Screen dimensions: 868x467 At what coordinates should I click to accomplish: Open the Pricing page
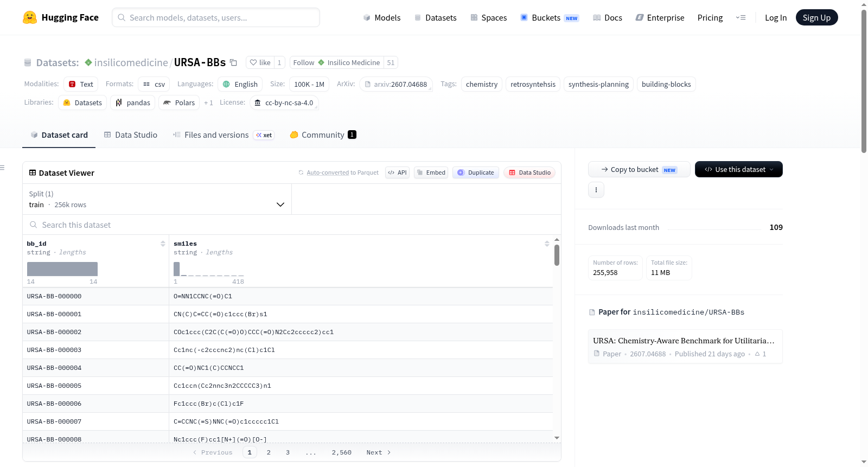point(710,18)
